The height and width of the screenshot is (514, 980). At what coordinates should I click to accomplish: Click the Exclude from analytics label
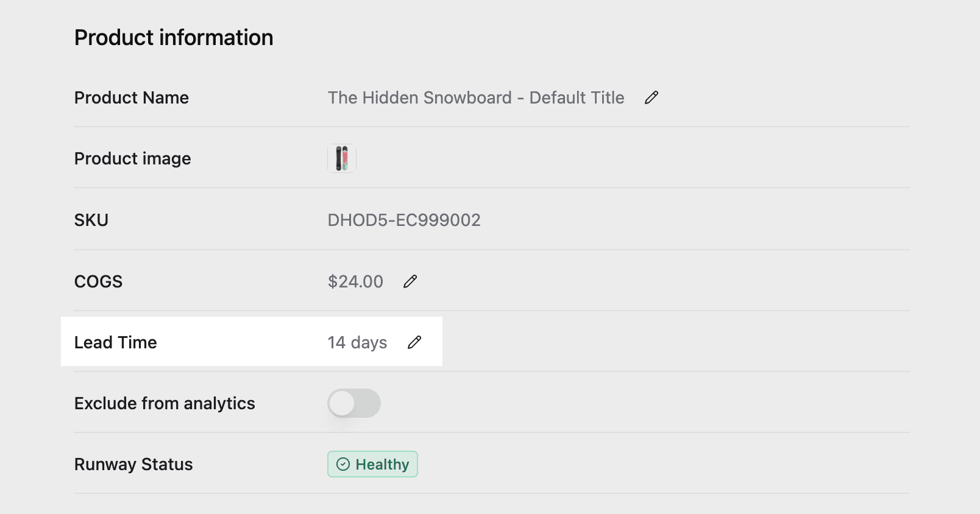point(165,403)
